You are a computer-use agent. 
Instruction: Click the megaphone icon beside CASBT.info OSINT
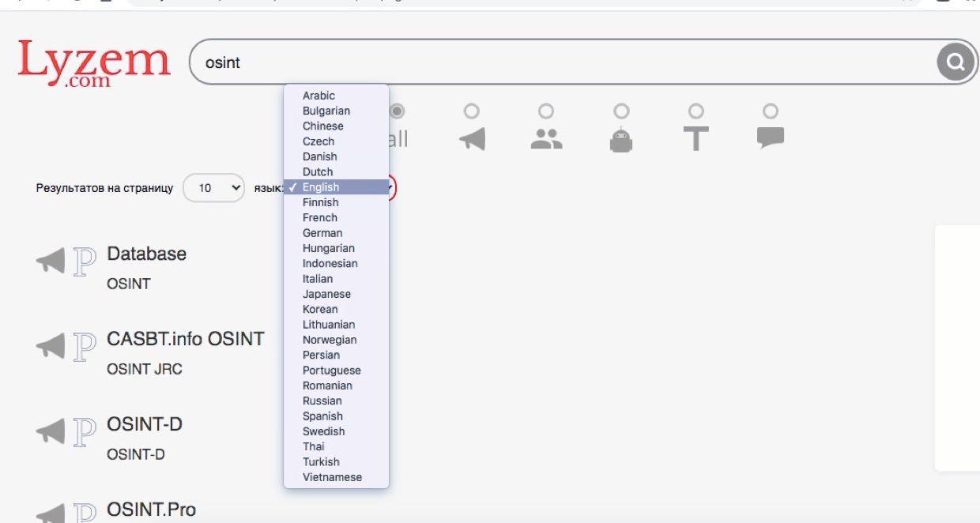click(51, 345)
